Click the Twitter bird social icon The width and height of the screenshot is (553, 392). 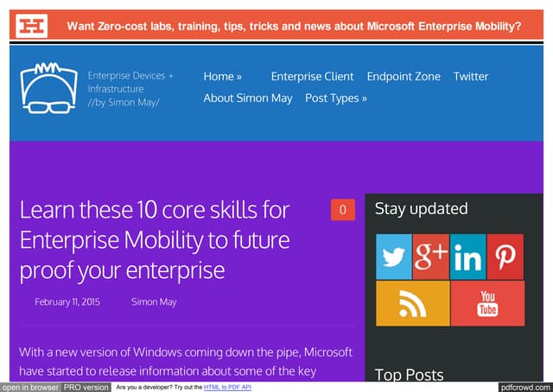click(x=394, y=256)
